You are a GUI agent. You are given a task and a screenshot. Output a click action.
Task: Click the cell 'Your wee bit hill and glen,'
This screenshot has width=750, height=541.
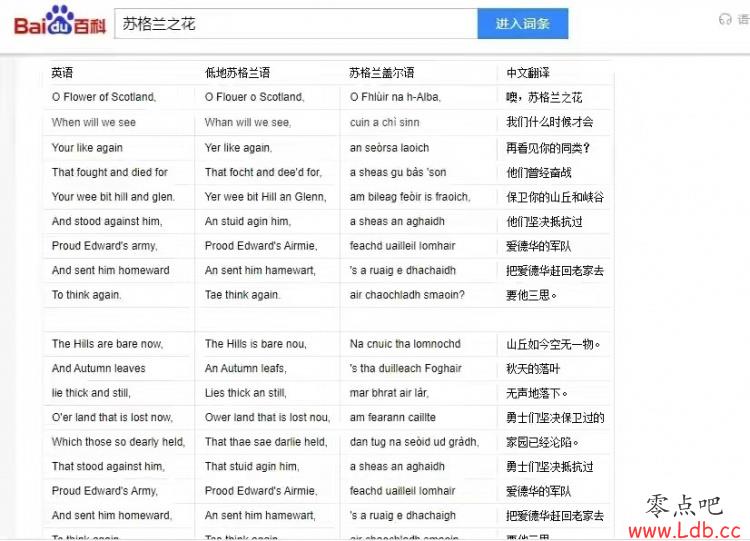pos(113,197)
